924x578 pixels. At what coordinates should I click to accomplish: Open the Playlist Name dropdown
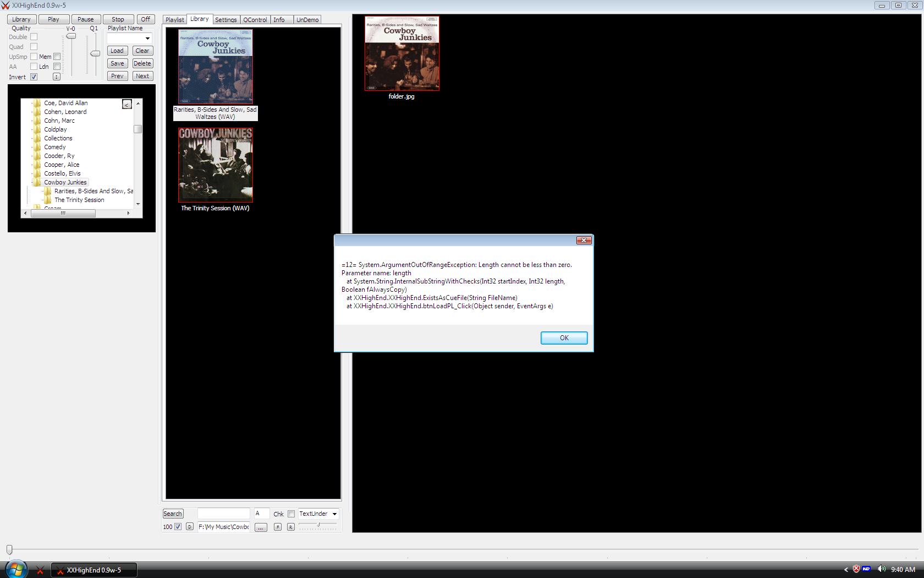(147, 38)
